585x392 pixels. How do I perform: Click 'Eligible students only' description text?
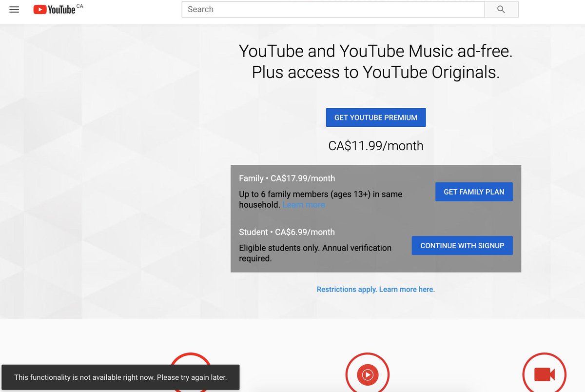tap(315, 253)
